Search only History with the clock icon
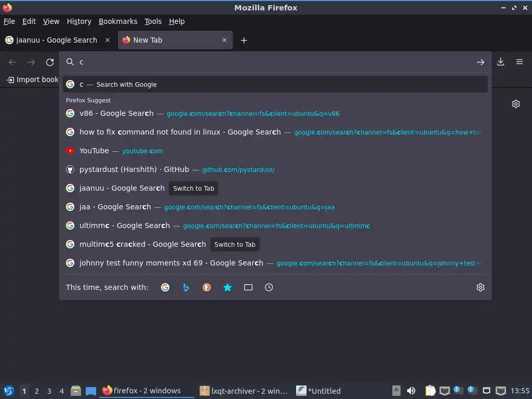This screenshot has width=532, height=399. coord(269,287)
